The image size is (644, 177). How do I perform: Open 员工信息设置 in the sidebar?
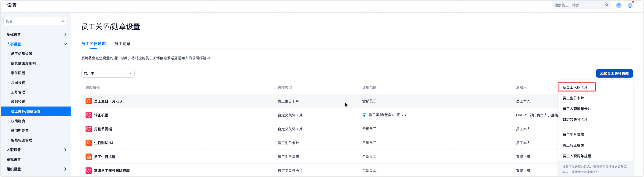(22, 54)
